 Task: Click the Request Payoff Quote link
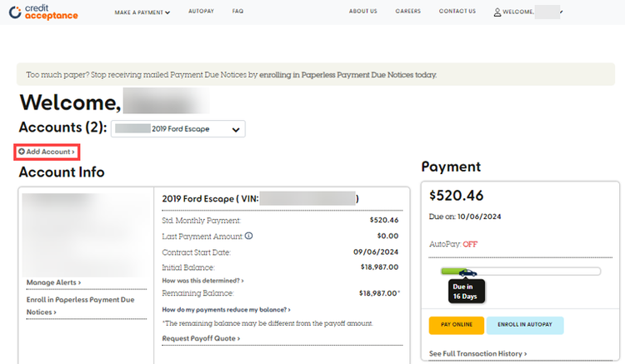(x=200, y=338)
